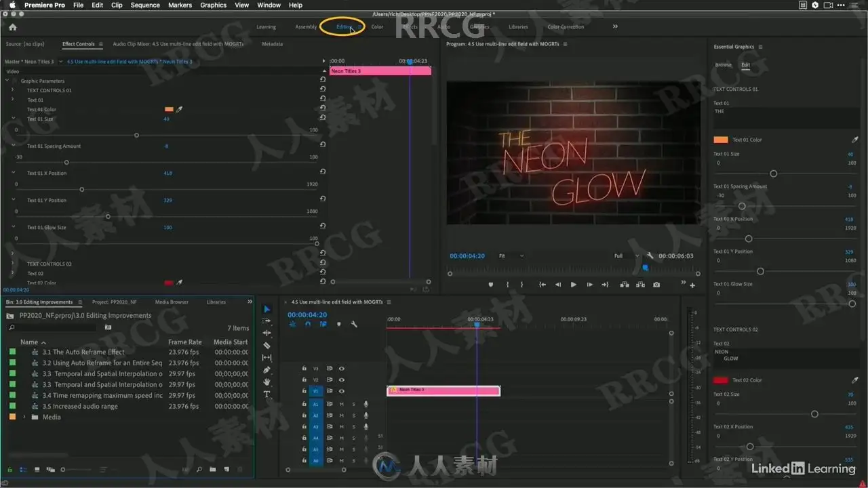
Task: Toggle V3 track output eye
Action: click(342, 369)
